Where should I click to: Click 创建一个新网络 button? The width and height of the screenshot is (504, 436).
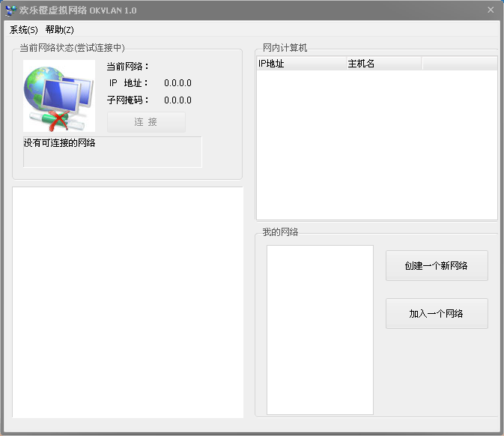click(437, 266)
